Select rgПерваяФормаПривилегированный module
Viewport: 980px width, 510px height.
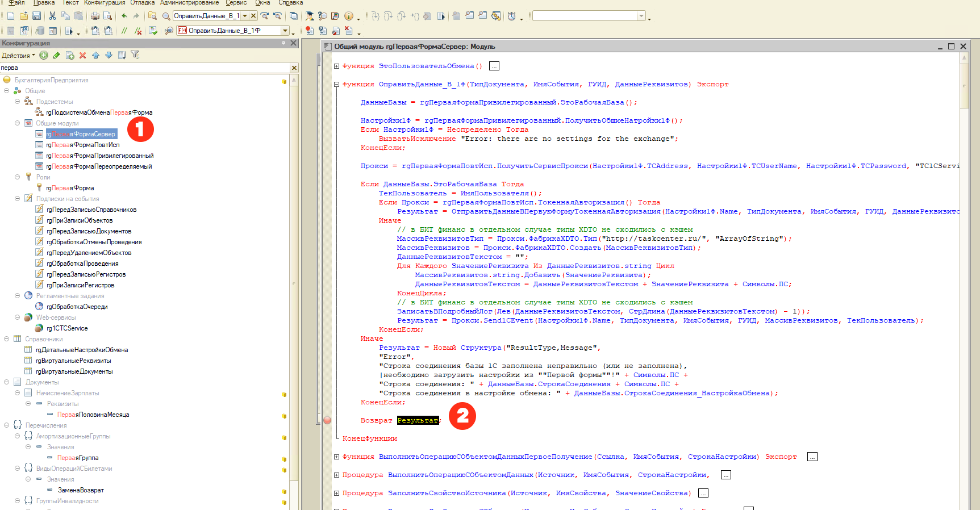99,156
